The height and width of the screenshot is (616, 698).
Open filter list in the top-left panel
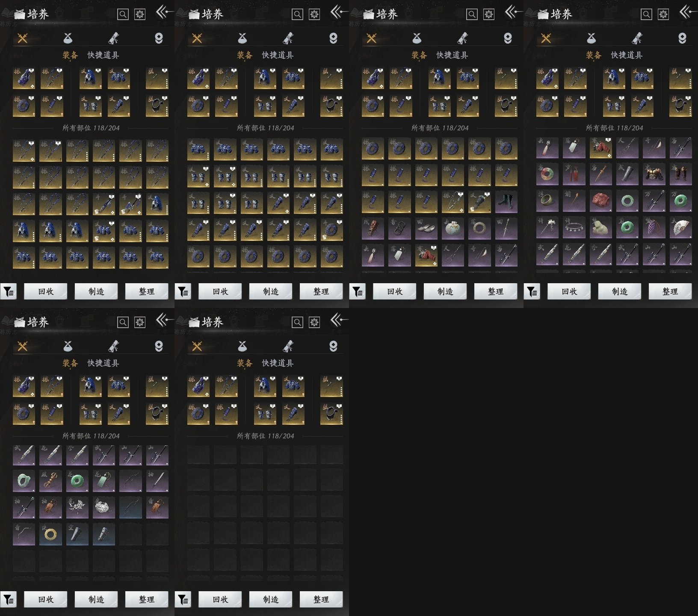pos(9,292)
